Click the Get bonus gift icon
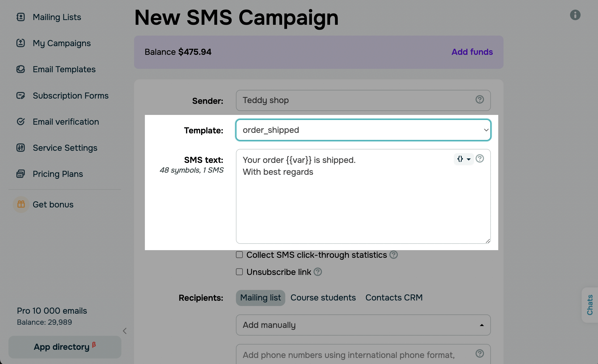This screenshot has width=598, height=364. [x=21, y=204]
